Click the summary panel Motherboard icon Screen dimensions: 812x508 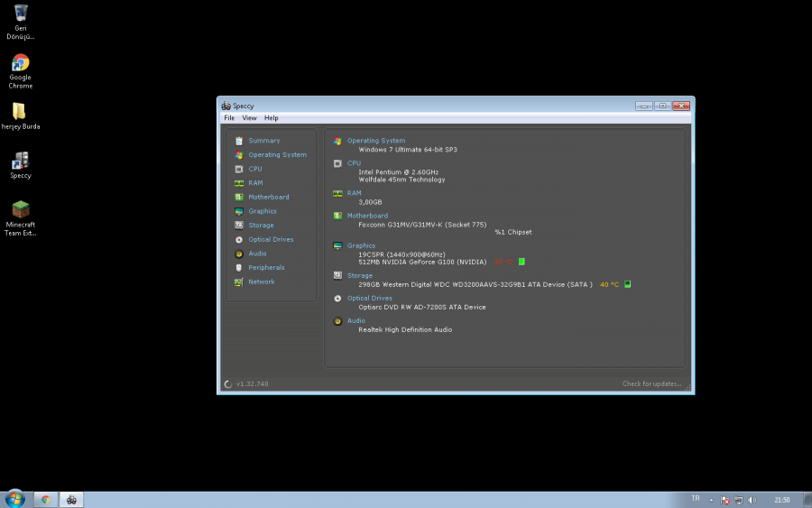(337, 216)
